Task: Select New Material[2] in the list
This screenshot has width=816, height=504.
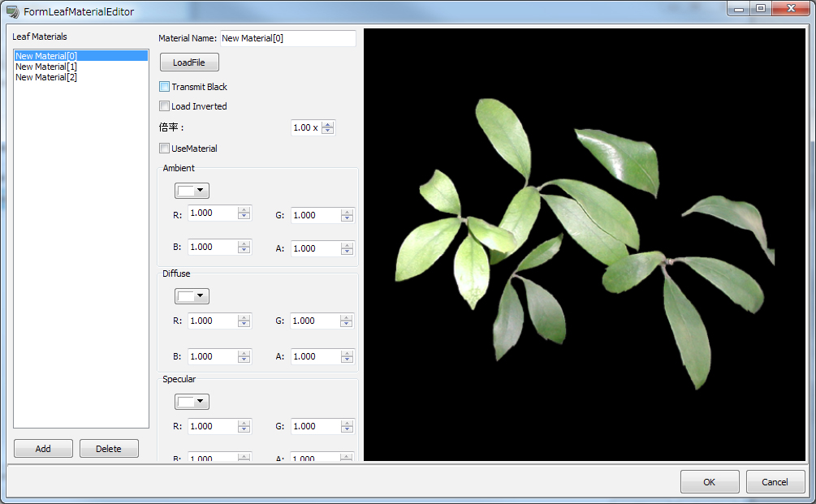Action: [81, 77]
